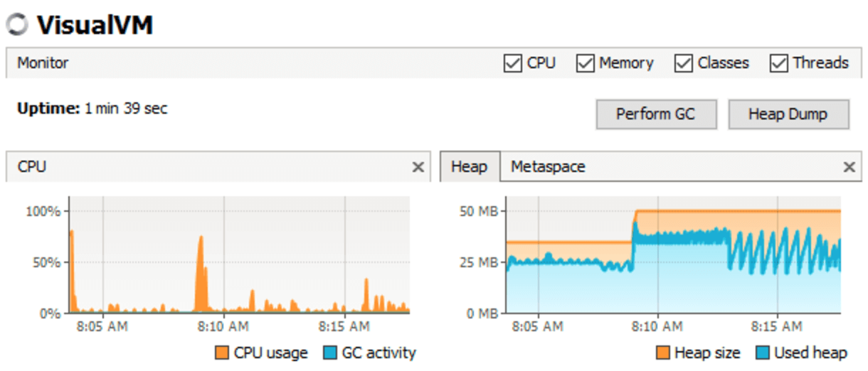Click the blue GC activity legend swatch
The width and height of the screenshot is (868, 371).
coord(329,353)
